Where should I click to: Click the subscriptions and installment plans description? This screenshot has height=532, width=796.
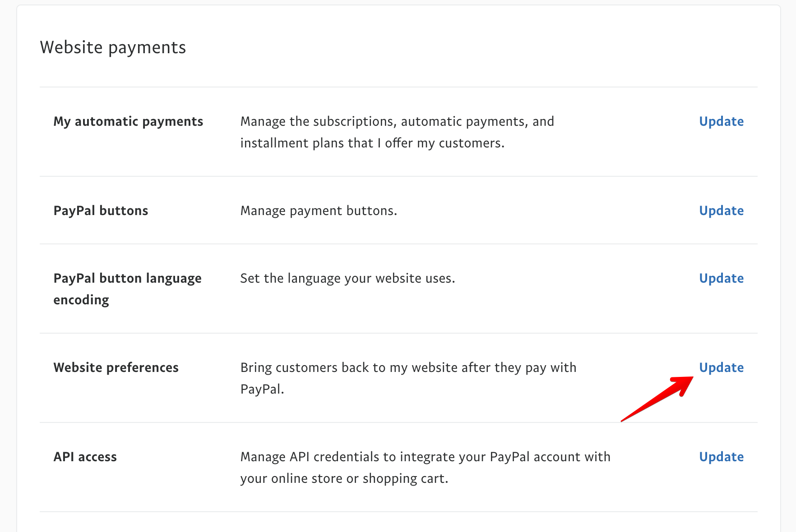397,132
